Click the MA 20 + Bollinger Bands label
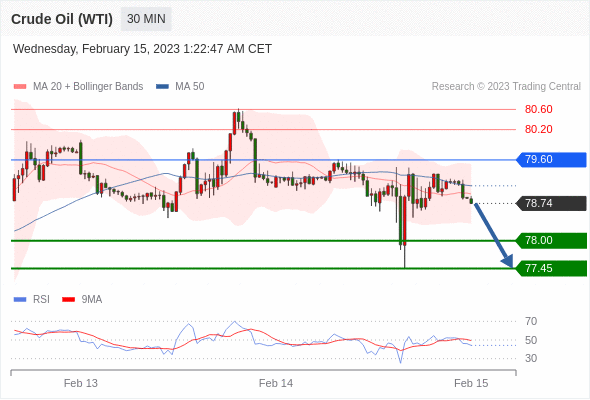The width and height of the screenshot is (590, 400). pos(88,87)
